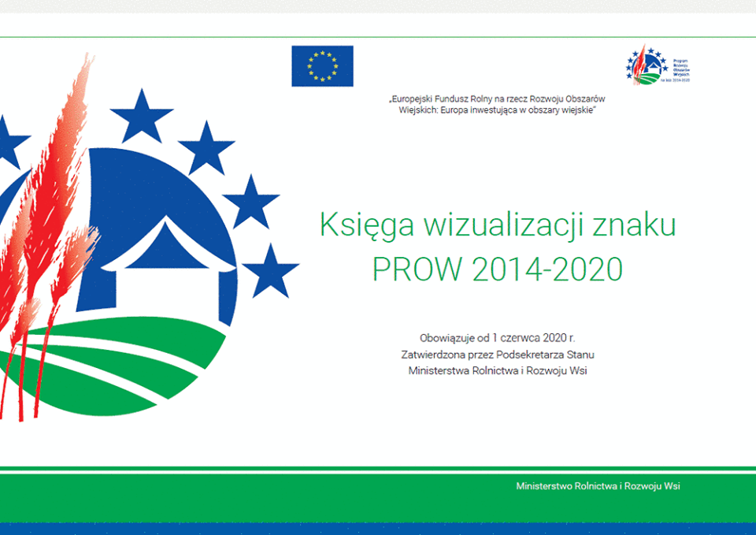Click the partially cut-off star at left edge

[9, 142]
